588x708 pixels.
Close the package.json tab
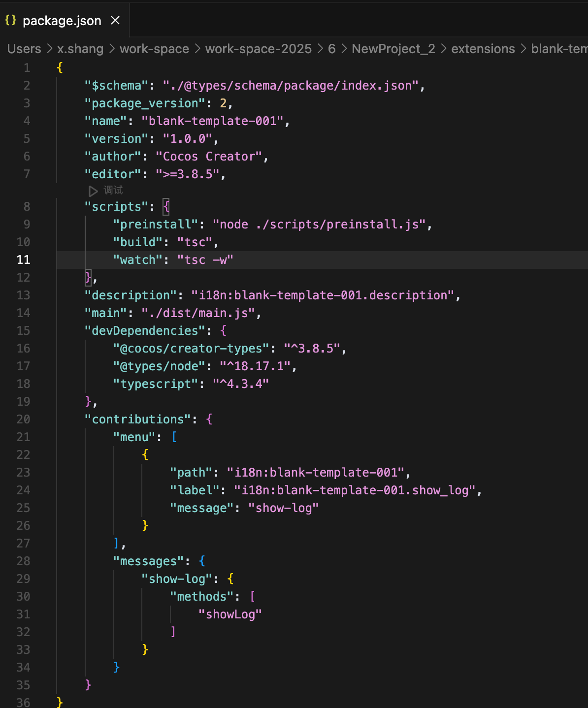tap(115, 20)
